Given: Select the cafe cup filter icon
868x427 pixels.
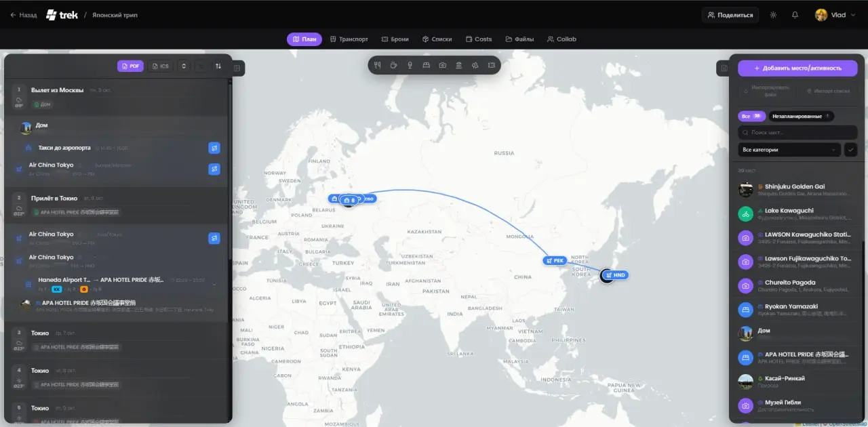Looking at the screenshot, I should (x=394, y=65).
